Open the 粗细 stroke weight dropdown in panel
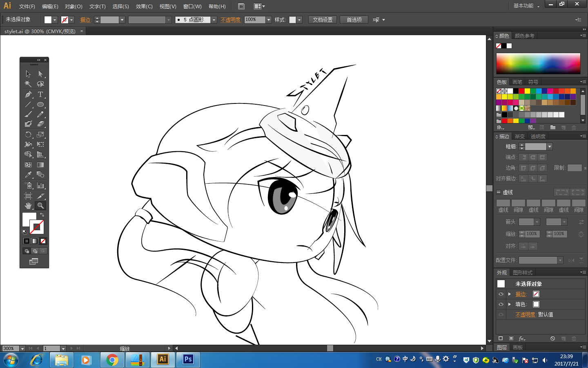 click(x=550, y=147)
